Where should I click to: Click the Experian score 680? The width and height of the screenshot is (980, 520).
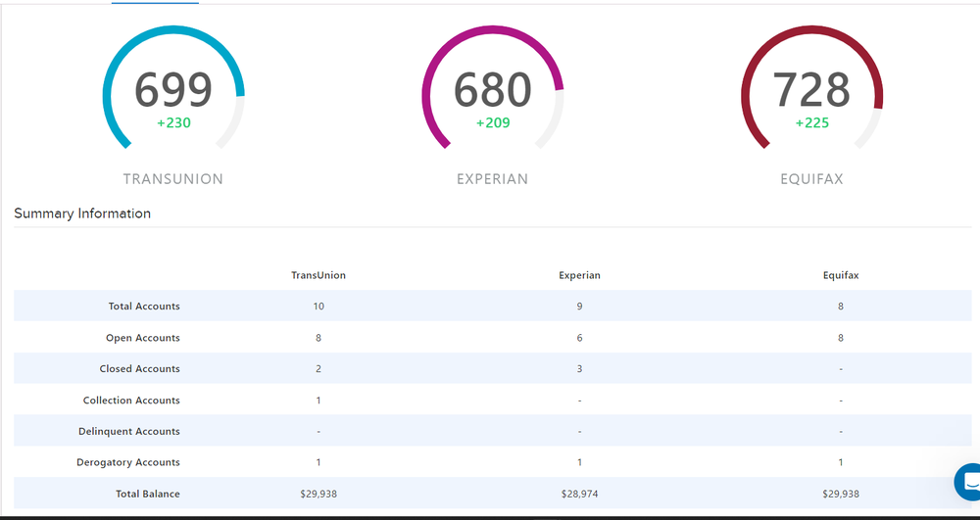click(493, 89)
